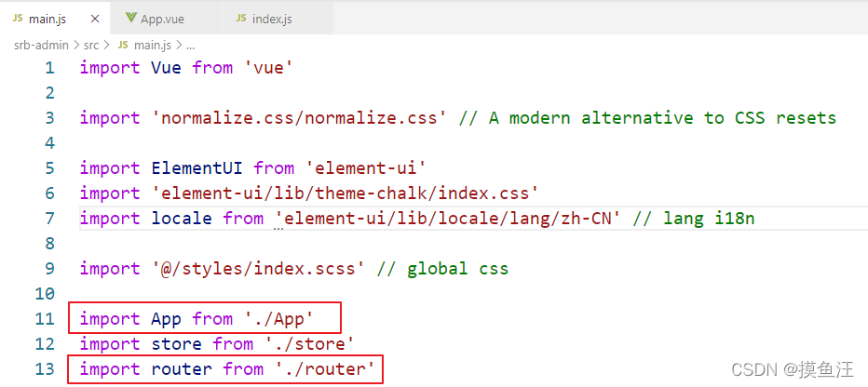
Task: Click line number 13 in gutter
Action: point(45,369)
